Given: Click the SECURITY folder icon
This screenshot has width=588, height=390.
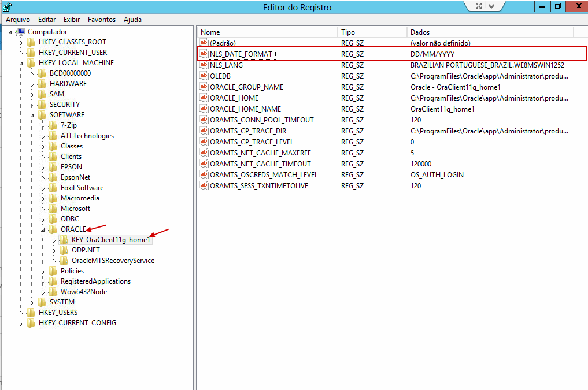Looking at the screenshot, I should pyautogui.click(x=42, y=105).
